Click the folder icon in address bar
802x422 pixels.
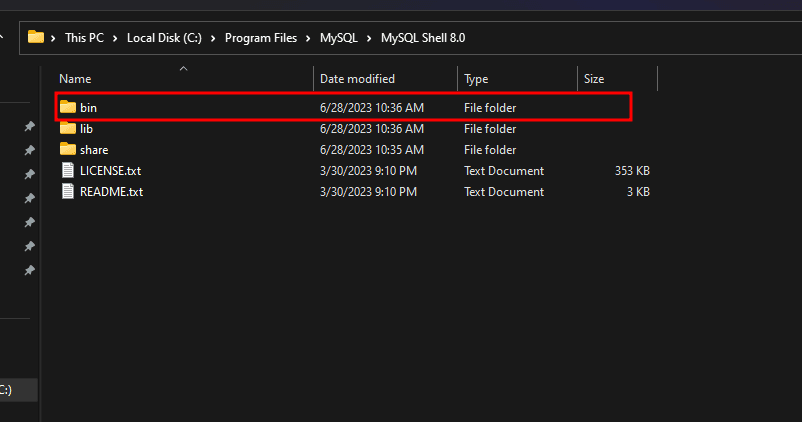click(35, 37)
